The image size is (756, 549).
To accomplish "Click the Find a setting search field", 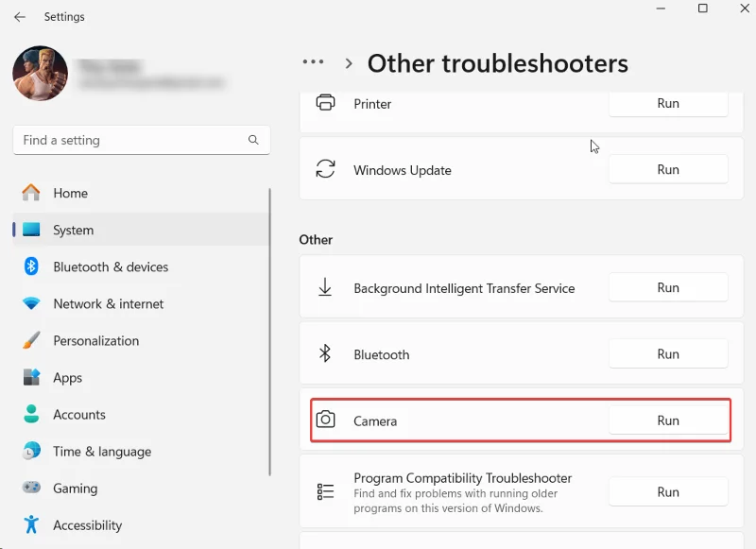I will click(142, 140).
